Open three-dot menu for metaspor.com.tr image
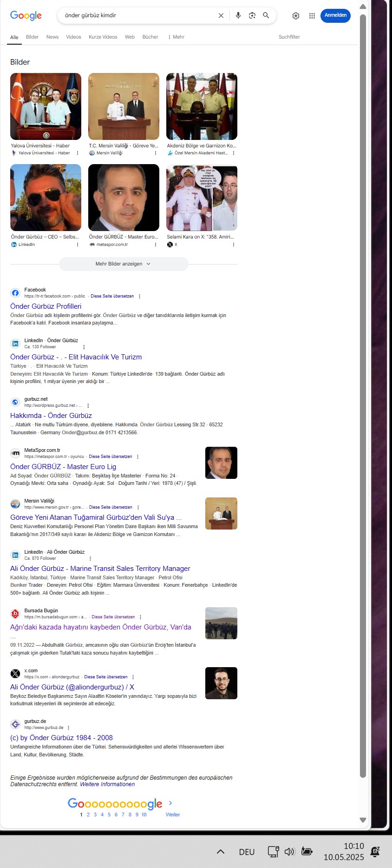Screen dimensions: 392x868 [x=156, y=245]
